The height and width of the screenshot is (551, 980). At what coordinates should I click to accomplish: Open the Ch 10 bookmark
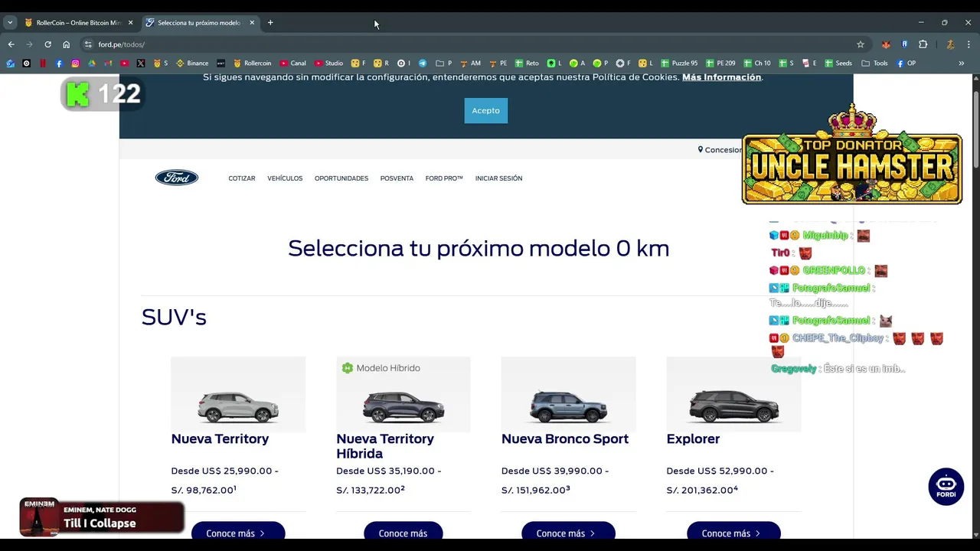pyautogui.click(x=757, y=64)
